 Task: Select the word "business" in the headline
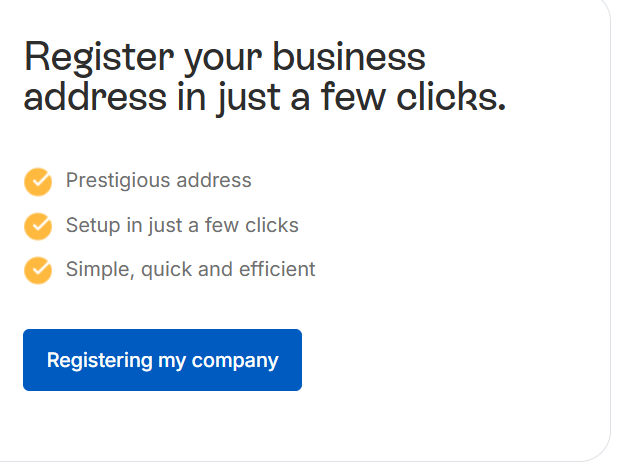[x=350, y=57]
